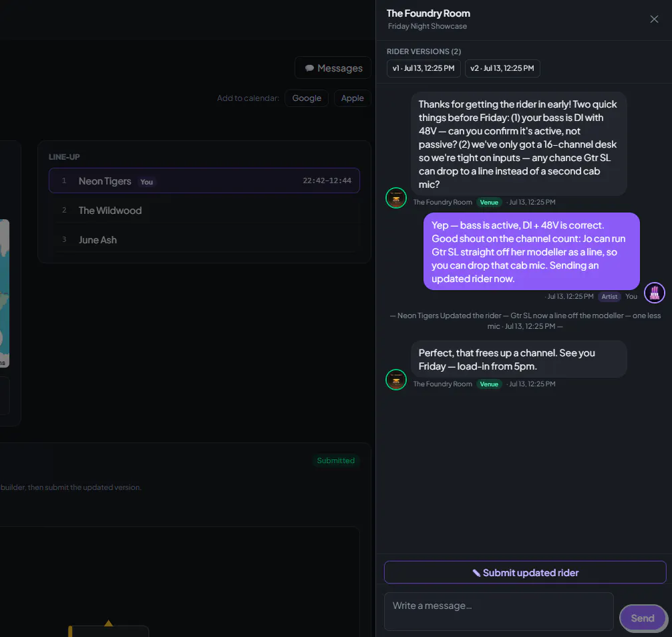This screenshot has width=672, height=637.
Task: Click the Add to calendar label
Action: [248, 98]
